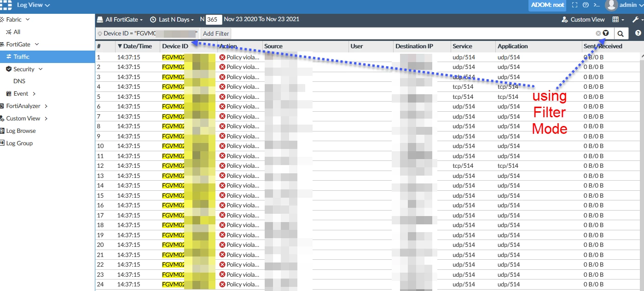Click the Traffic sidebar arrows icon

[x=9, y=57]
